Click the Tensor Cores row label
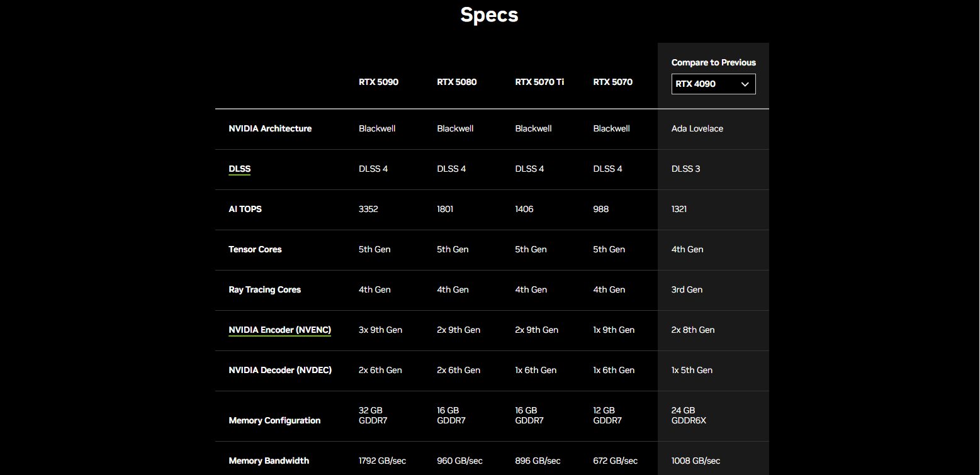This screenshot has height=475, width=980. (255, 249)
